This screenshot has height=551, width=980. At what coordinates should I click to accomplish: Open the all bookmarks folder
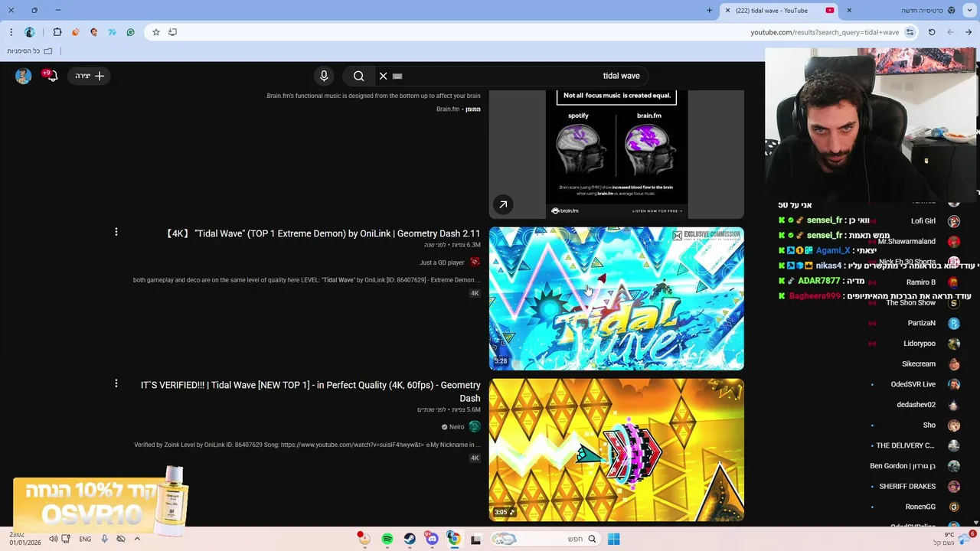[x=30, y=51]
